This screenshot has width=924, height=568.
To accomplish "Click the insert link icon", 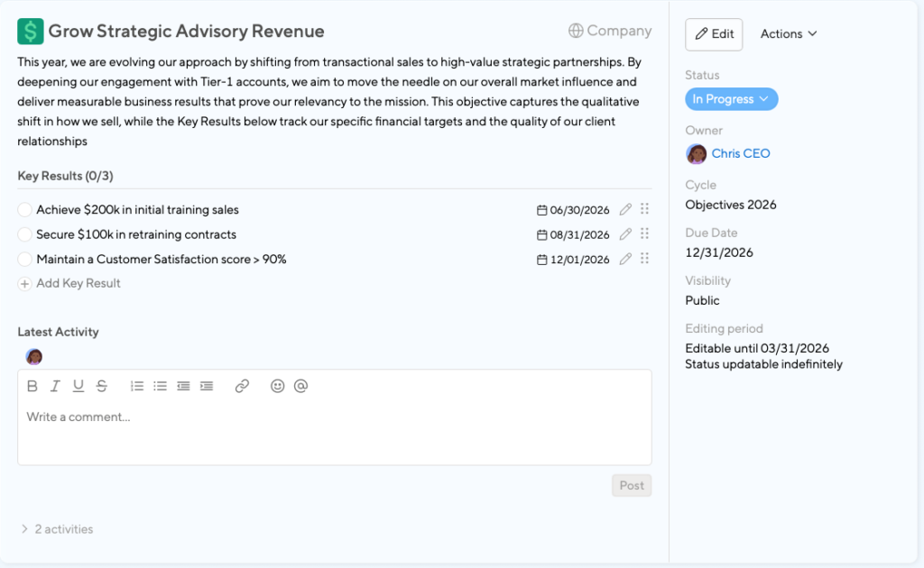I will pos(242,386).
